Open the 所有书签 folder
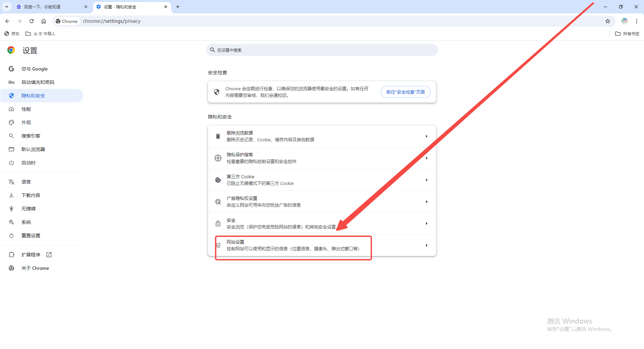 [x=627, y=34]
